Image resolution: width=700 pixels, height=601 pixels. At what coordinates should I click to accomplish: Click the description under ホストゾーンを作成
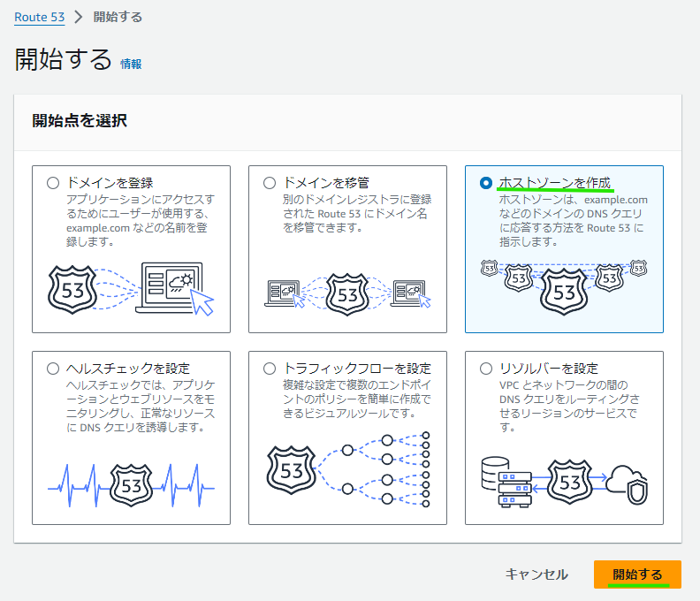pos(574,221)
